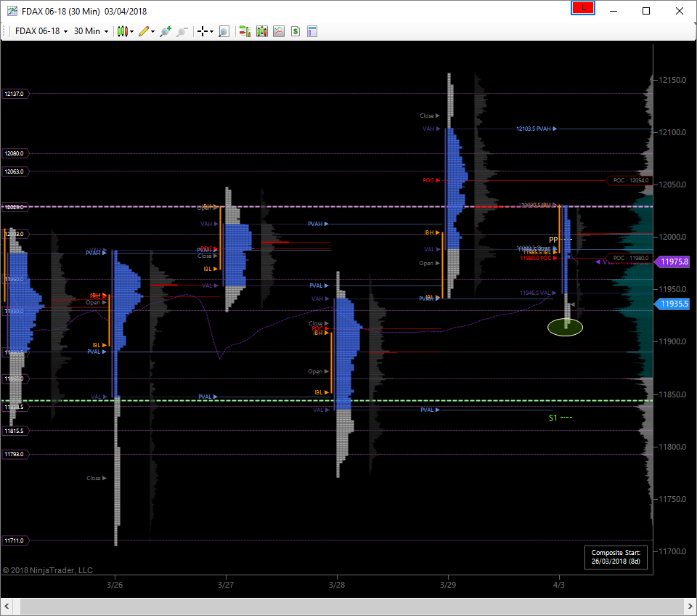Minimize the FDAX chart window

point(614,11)
